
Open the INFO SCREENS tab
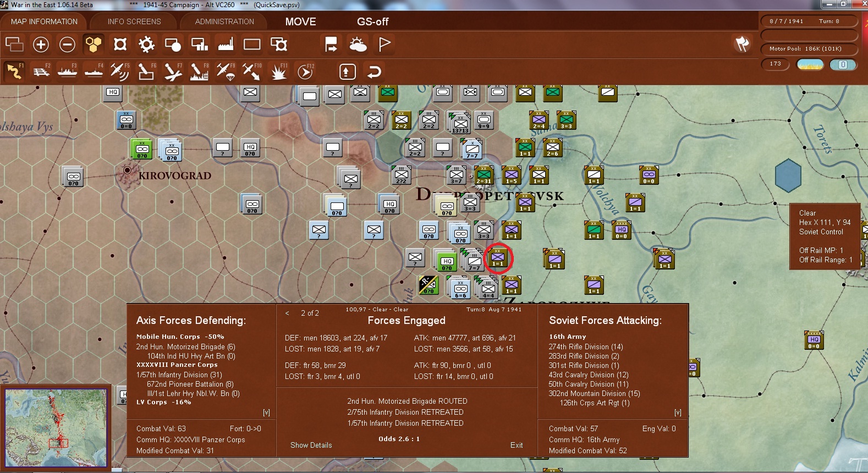tap(134, 21)
